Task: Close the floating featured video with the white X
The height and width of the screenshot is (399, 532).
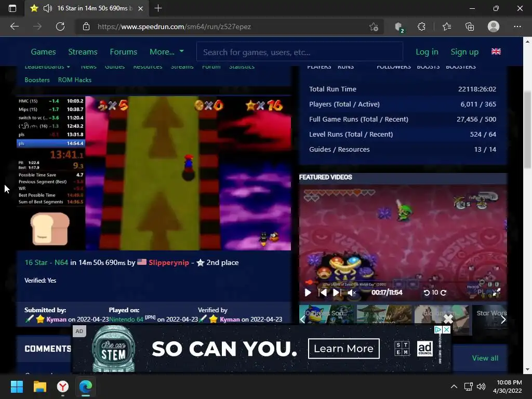Action: pyautogui.click(x=448, y=319)
